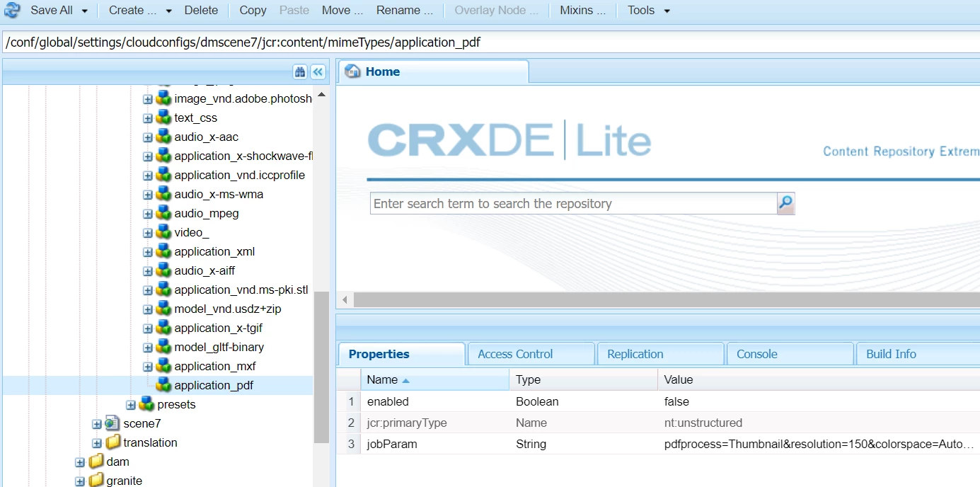
Task: Click the model_vnd.usdz+zip node icon
Action: tap(163, 309)
